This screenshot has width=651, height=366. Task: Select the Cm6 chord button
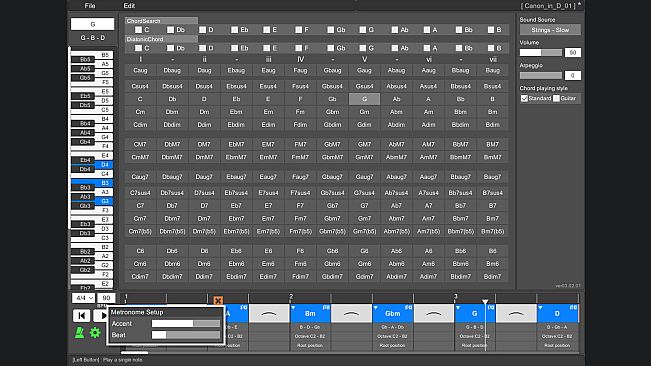point(140,264)
